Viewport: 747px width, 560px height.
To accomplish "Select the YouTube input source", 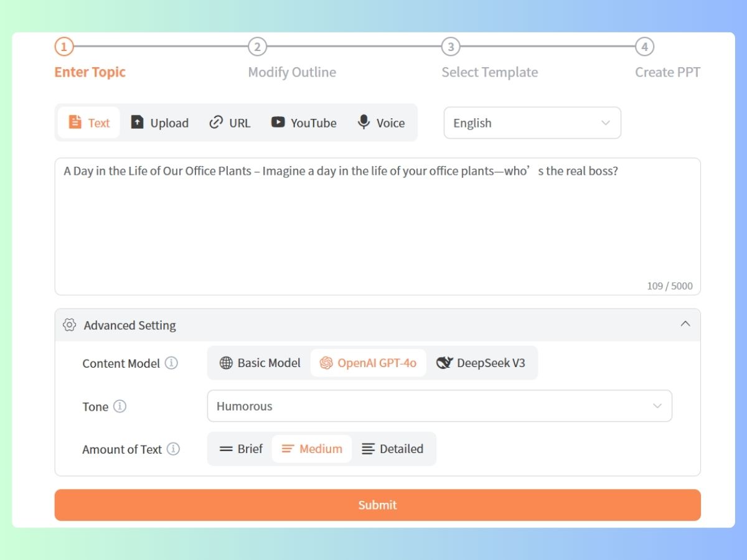I will [x=304, y=123].
